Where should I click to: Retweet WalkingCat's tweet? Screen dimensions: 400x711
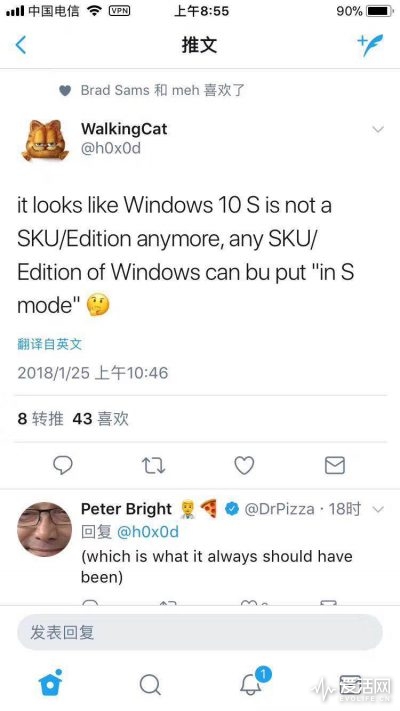[x=153, y=466]
